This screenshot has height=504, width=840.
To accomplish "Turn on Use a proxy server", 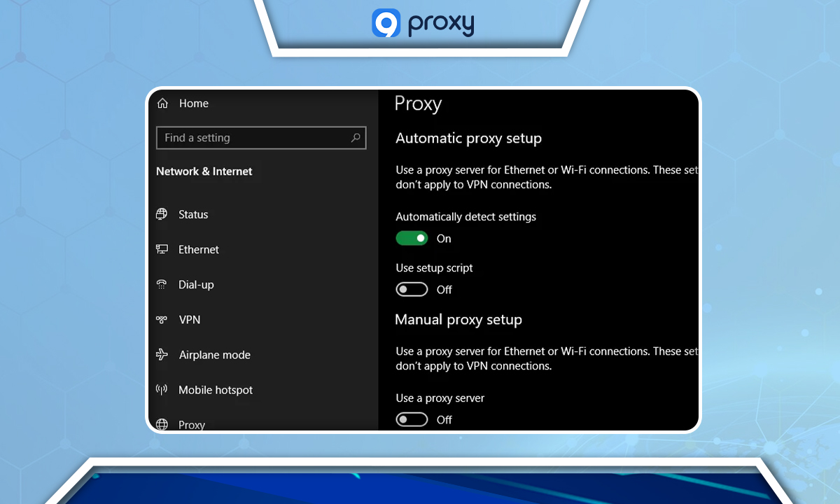I will [x=412, y=419].
